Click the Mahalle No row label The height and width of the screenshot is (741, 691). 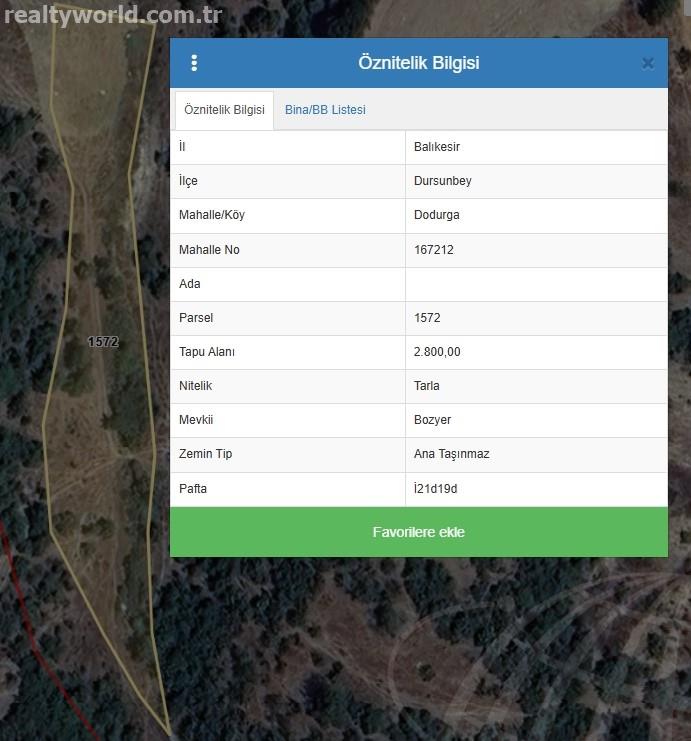209,250
